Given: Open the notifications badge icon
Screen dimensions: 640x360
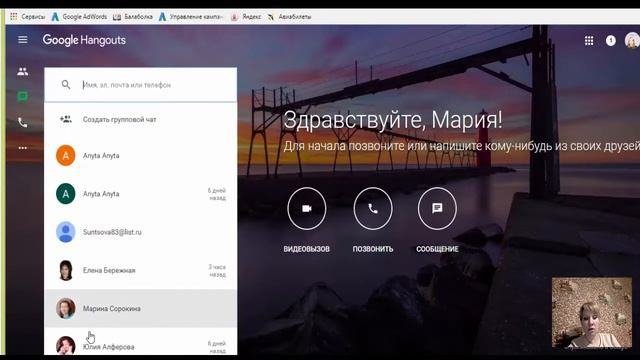Looking at the screenshot, I should pos(611,40).
